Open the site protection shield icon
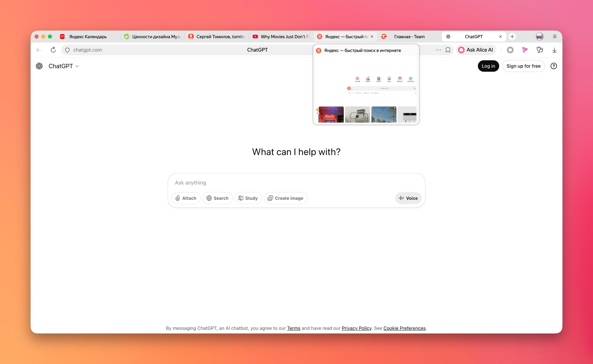The height and width of the screenshot is (364, 593). [x=67, y=50]
